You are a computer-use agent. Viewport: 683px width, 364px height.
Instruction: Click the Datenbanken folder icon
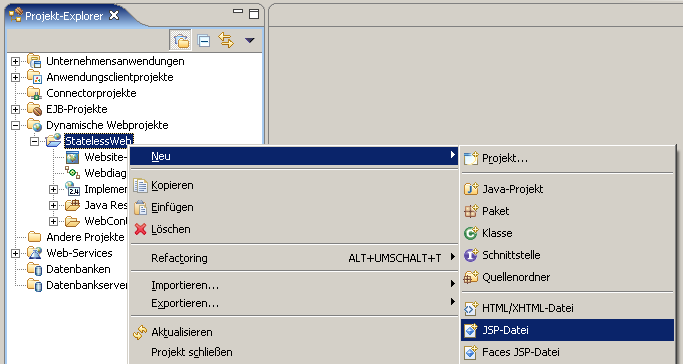[x=34, y=269]
